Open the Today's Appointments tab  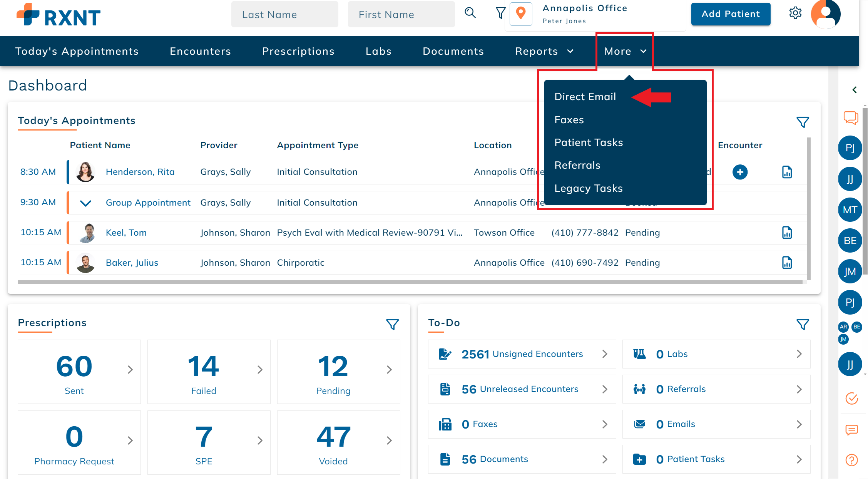click(77, 51)
